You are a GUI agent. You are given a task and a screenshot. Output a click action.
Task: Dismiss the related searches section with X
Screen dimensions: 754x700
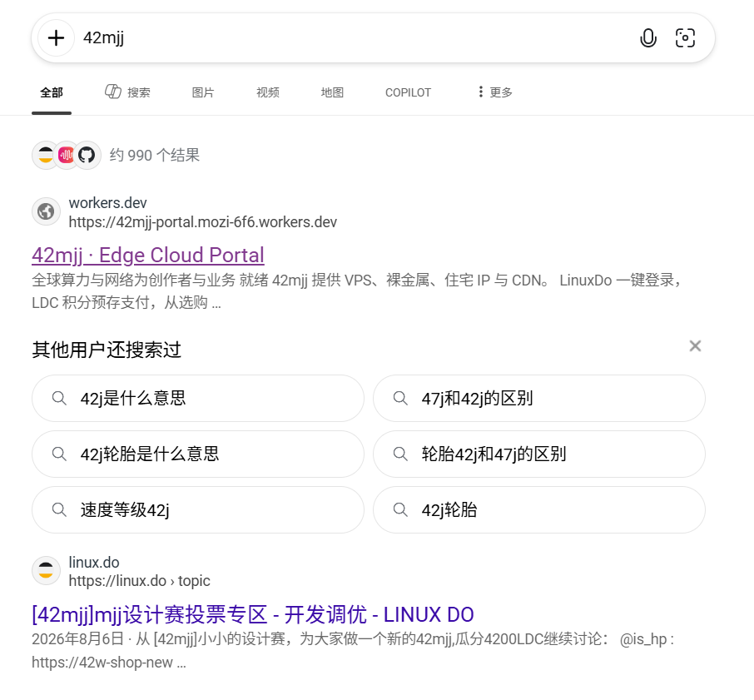click(695, 346)
